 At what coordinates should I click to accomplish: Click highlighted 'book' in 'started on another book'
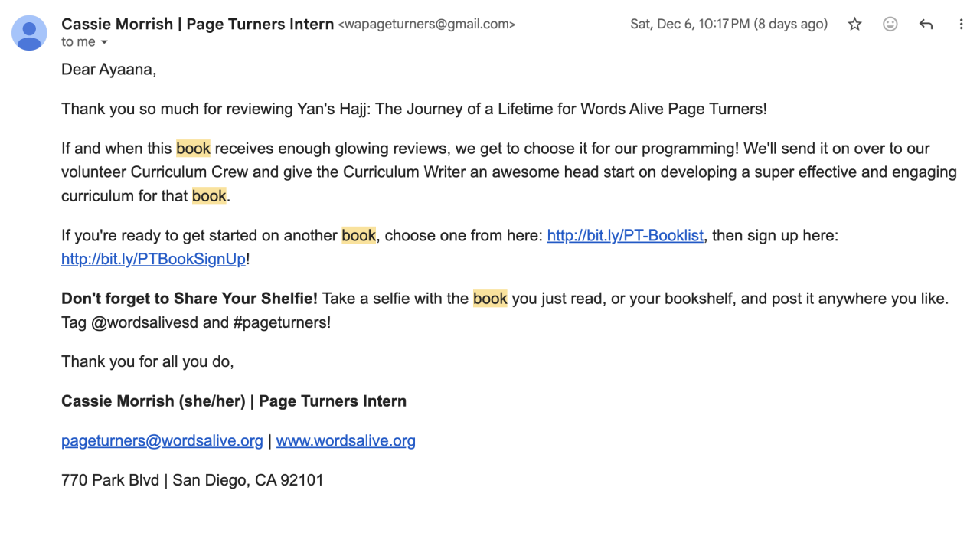pos(358,236)
